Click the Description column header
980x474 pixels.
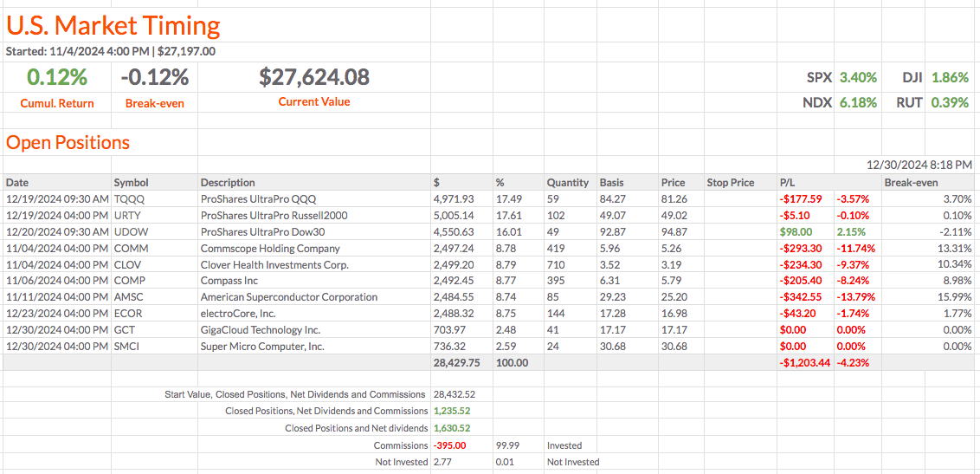click(228, 183)
